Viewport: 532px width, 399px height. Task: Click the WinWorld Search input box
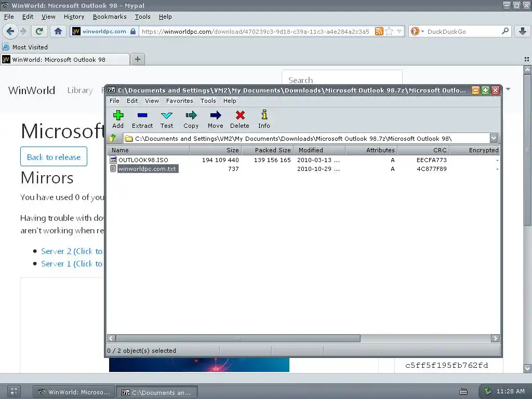[x=342, y=80]
